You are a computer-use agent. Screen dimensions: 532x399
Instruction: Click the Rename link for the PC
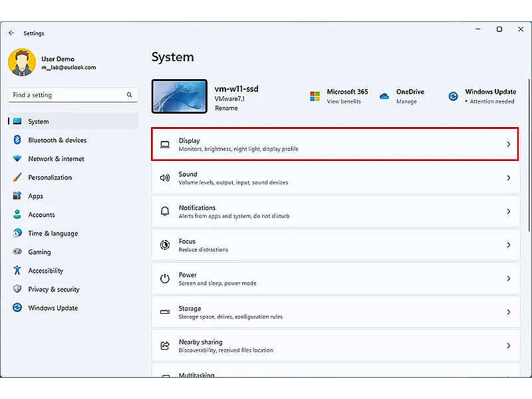pos(226,108)
